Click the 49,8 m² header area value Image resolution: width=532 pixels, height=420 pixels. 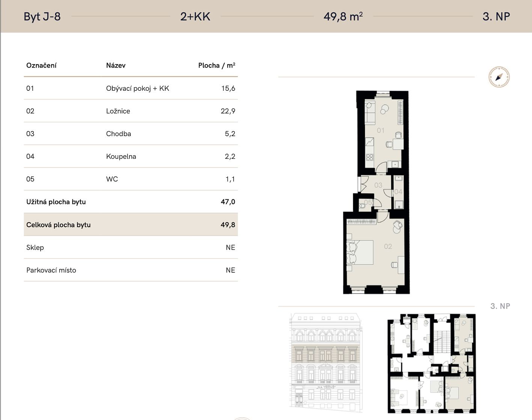[x=343, y=16]
